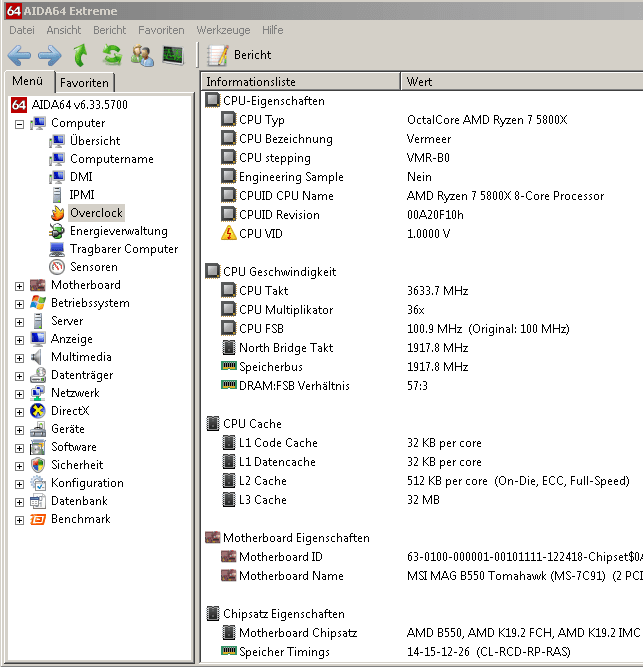Screen dimensions: 643x667
Task: Click the Benchmark orange icon
Action: coord(38,519)
